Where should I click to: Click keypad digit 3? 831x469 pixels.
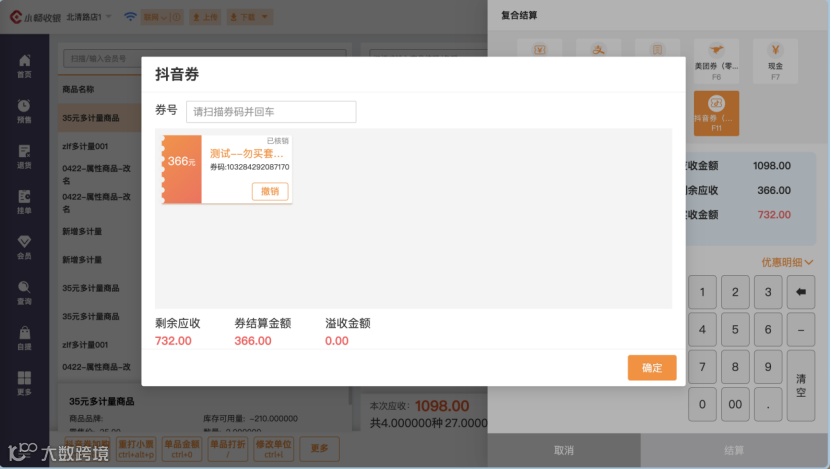pos(768,292)
